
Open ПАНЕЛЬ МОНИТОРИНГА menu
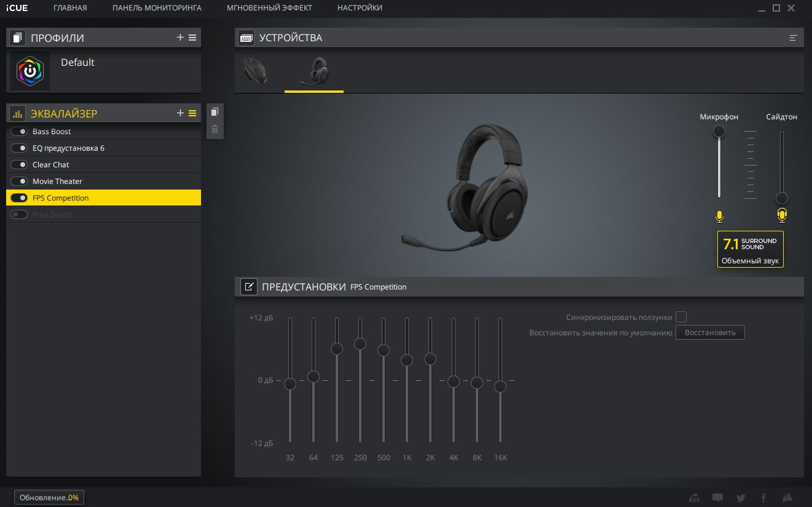point(157,8)
